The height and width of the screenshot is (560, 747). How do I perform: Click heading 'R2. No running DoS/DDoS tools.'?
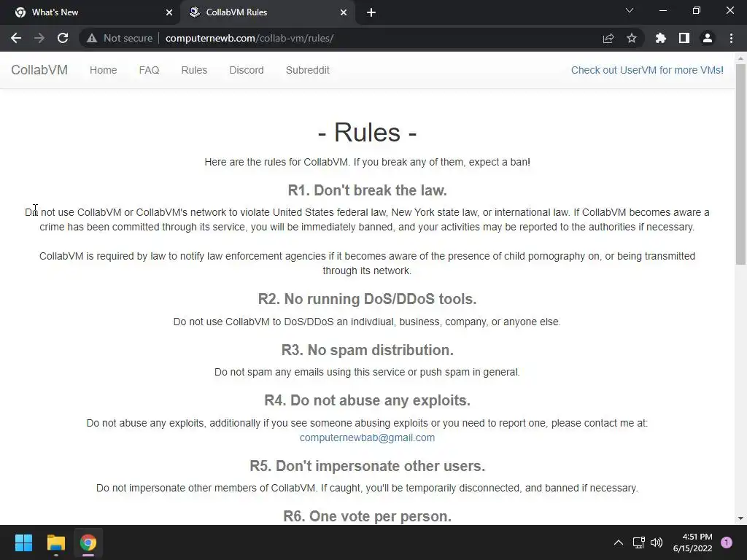tap(368, 299)
